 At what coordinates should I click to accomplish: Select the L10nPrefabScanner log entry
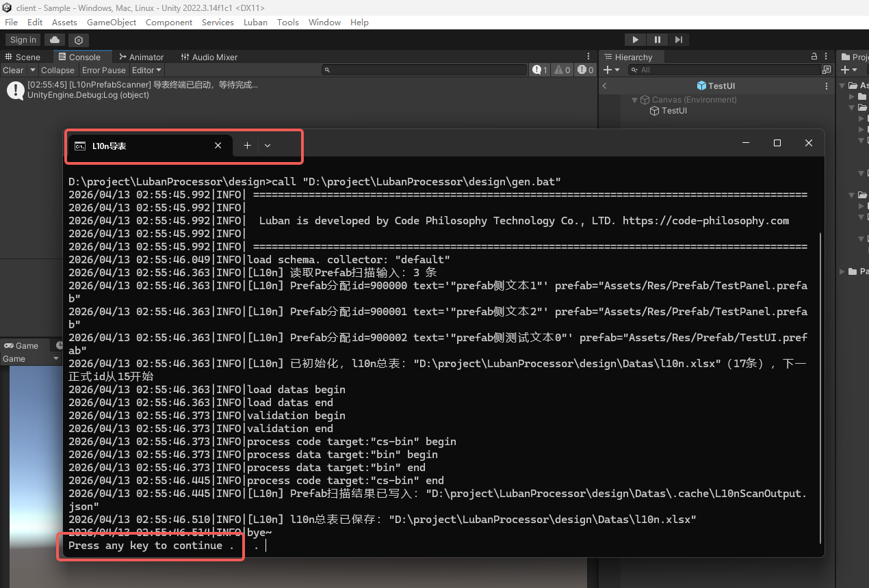(298, 90)
